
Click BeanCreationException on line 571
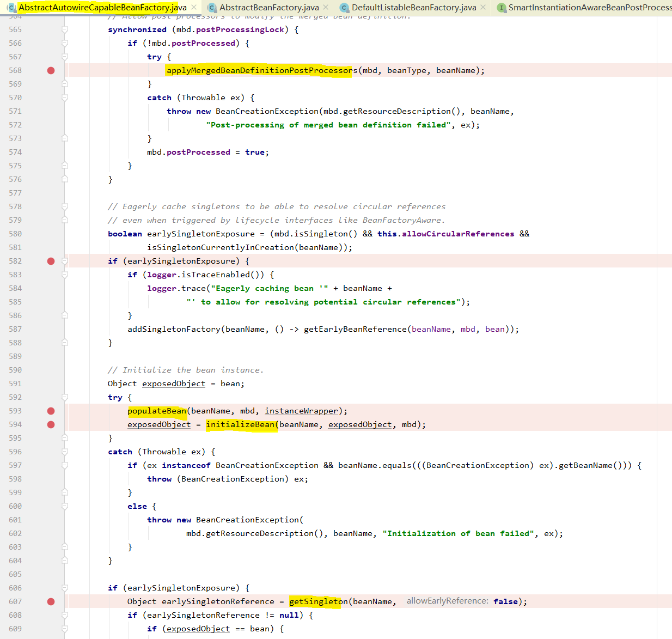(x=267, y=111)
